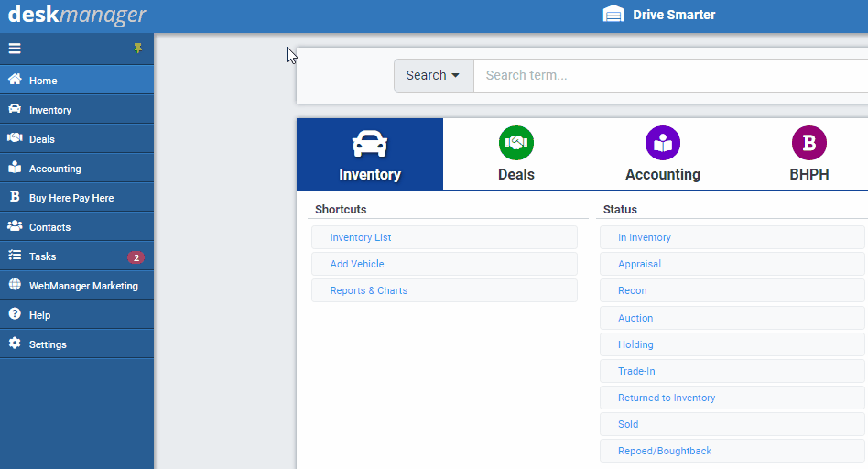Open the Trade-In status link
Screen dimensions: 868x469
[636, 371]
